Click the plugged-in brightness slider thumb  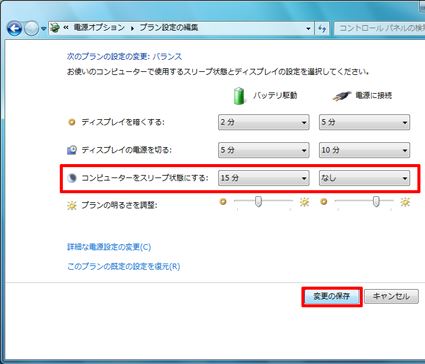click(376, 201)
